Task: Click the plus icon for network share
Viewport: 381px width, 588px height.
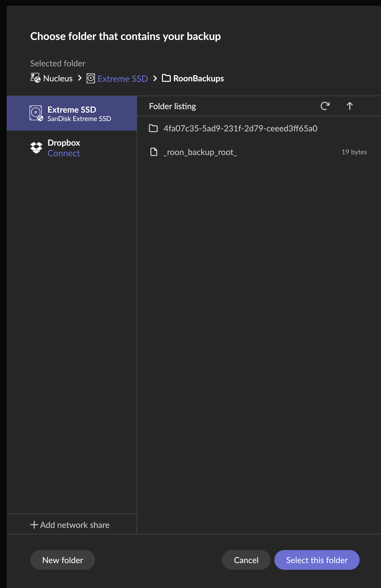Action: coord(34,524)
